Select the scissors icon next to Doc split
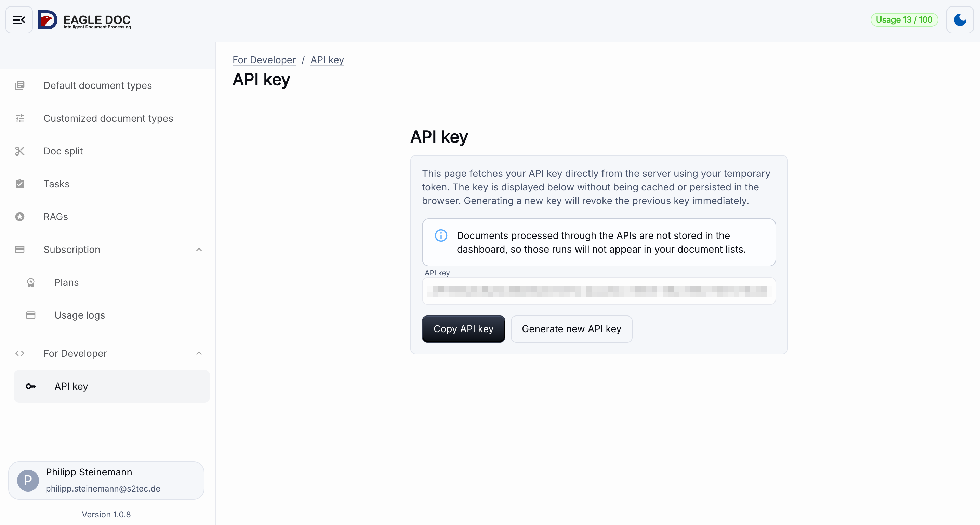Viewport: 980px width, 525px height. coord(20,151)
